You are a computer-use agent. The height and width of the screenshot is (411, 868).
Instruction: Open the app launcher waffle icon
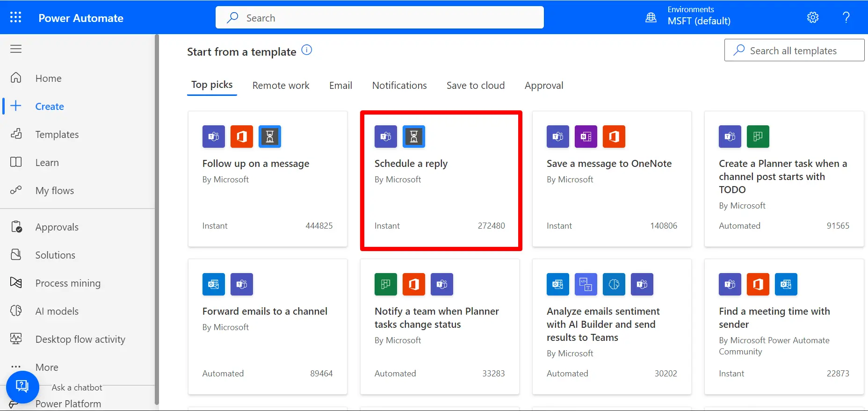(15, 17)
